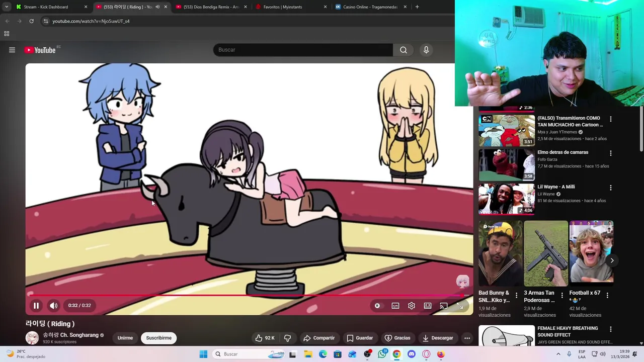
Task: Seek on the red video progress bar
Action: [250, 295]
